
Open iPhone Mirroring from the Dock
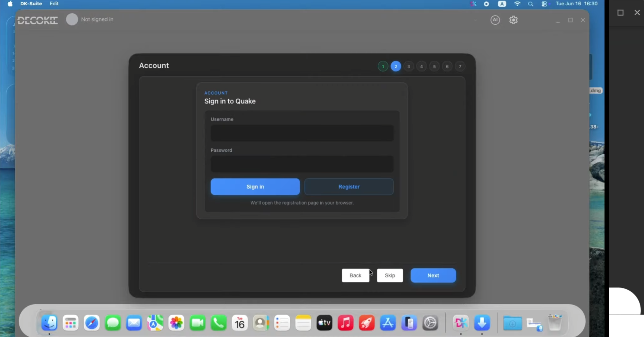coord(409,322)
